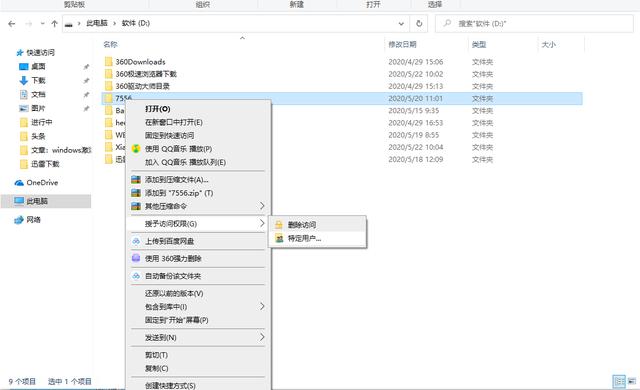Click the 删除访问 lock icon
The image size is (640, 390).
[x=279, y=224]
